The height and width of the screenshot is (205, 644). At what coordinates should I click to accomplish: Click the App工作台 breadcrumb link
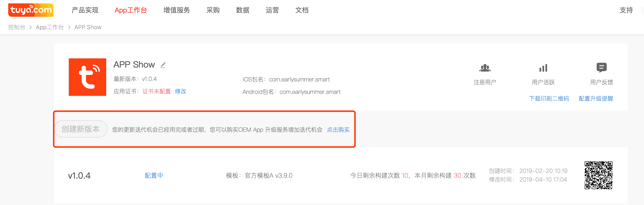pos(50,27)
